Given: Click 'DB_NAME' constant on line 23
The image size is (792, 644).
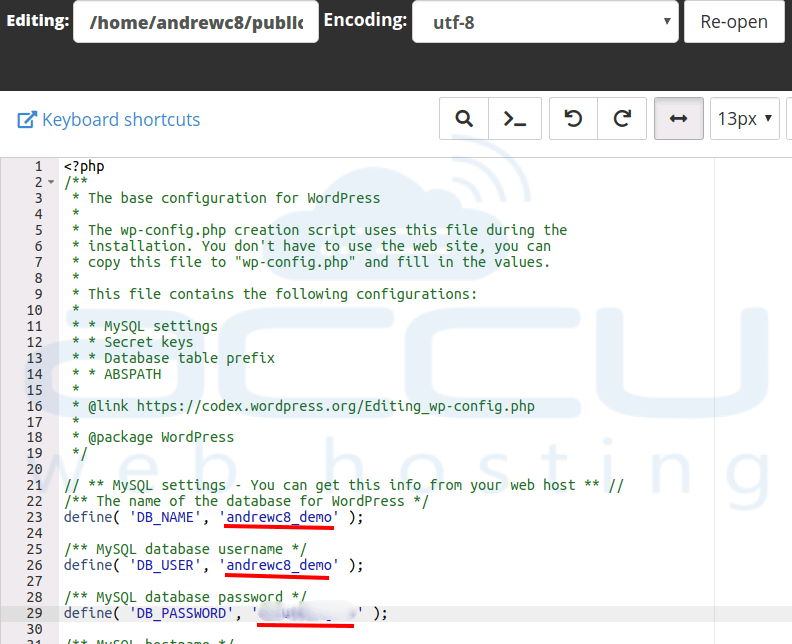Looking at the screenshot, I should pos(165,517).
